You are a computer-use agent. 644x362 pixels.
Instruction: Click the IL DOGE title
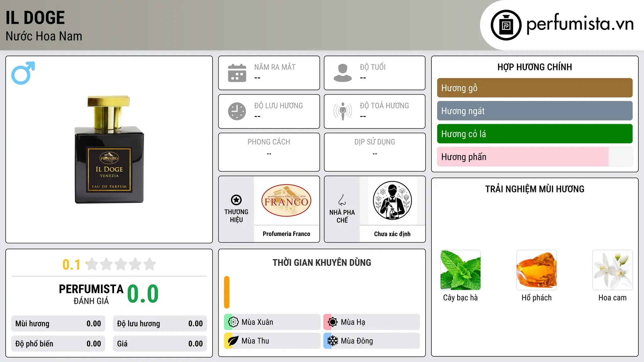pos(35,18)
